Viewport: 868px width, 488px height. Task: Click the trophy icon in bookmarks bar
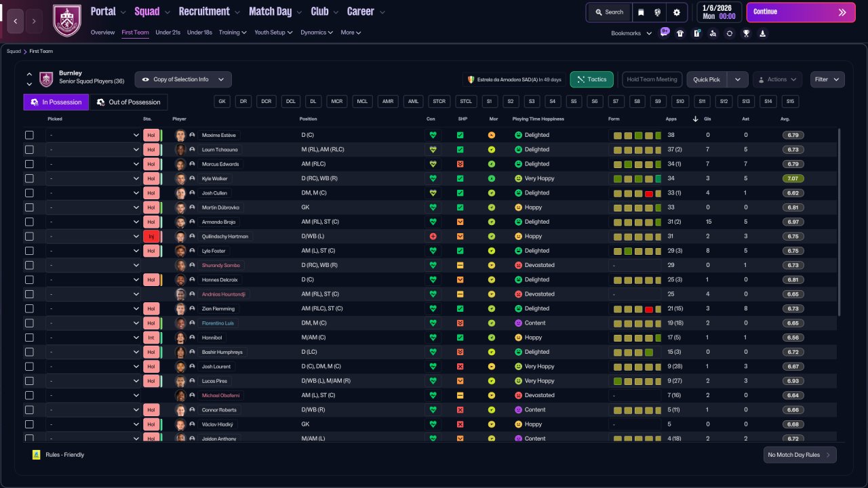746,33
